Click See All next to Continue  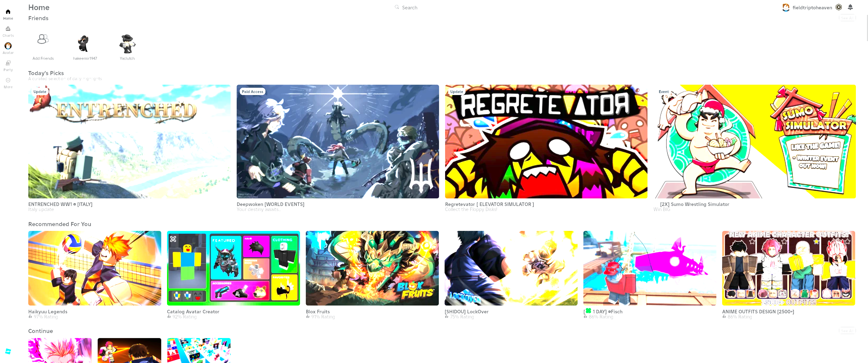point(847,331)
